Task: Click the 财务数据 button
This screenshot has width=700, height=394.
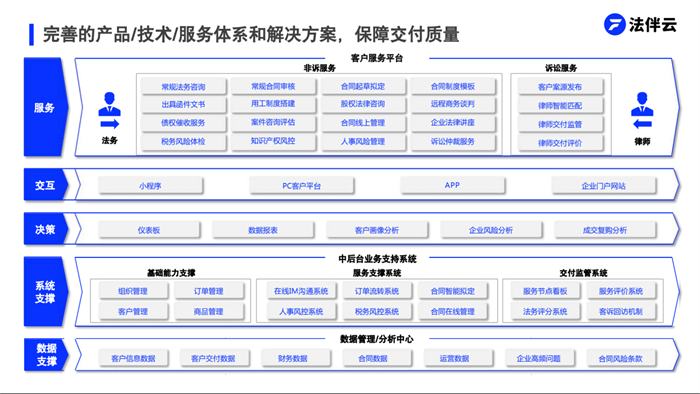Action: coord(293,358)
